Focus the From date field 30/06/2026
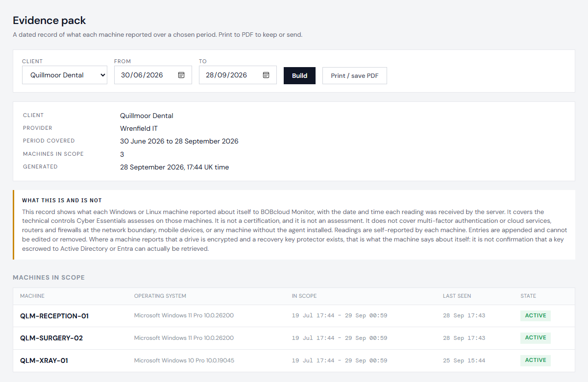Screen dimensions: 588x382 (153, 75)
